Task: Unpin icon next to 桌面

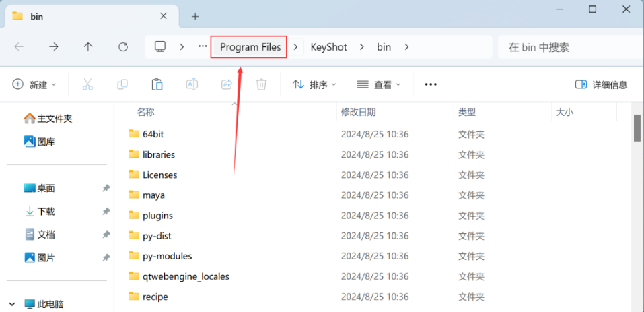Action: (x=106, y=188)
